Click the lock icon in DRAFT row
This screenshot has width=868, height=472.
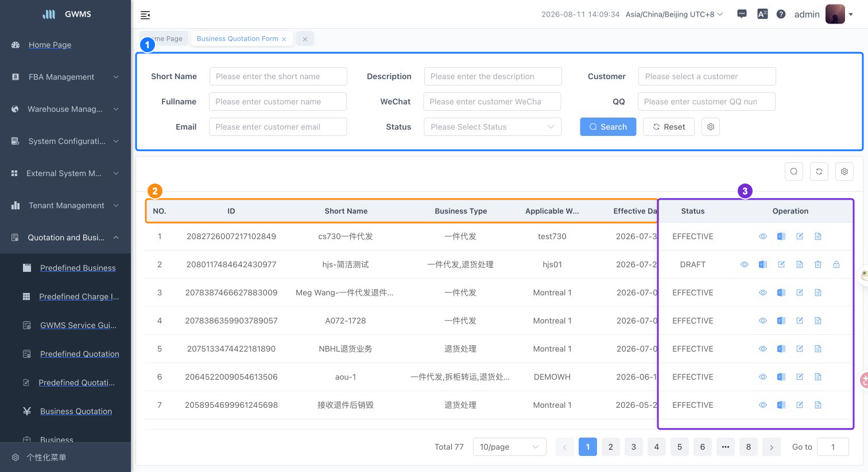(x=836, y=264)
